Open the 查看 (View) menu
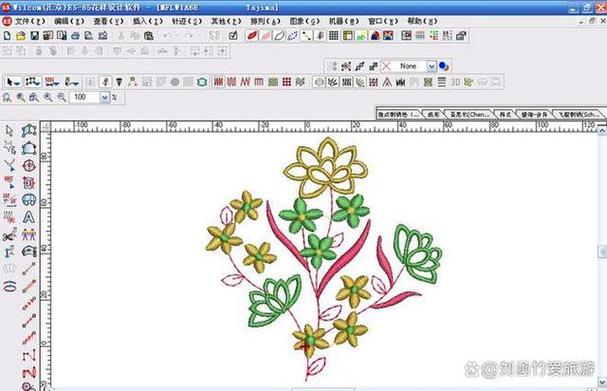This screenshot has width=607, height=391. (108, 21)
